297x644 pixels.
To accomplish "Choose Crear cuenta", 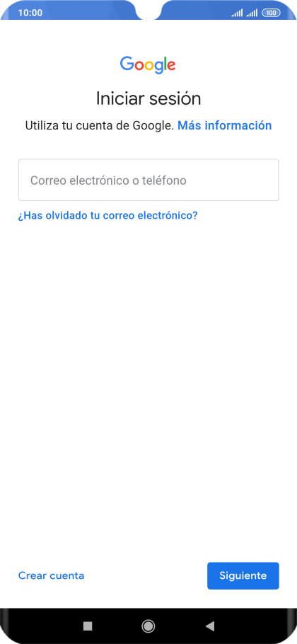I will (52, 575).
